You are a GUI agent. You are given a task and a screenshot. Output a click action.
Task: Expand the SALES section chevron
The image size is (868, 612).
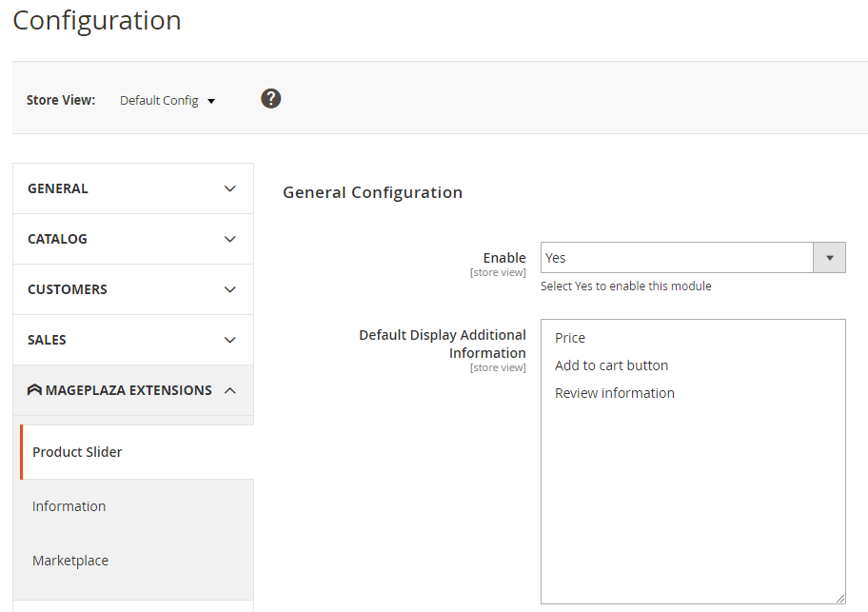point(229,340)
